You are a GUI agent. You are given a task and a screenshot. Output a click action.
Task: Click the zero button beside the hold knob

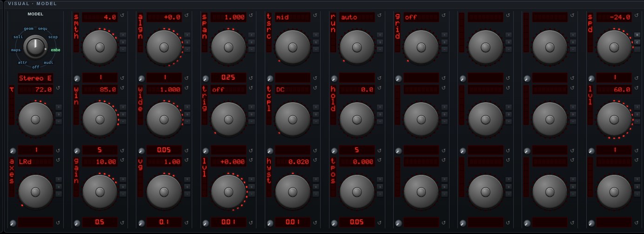click(x=380, y=114)
